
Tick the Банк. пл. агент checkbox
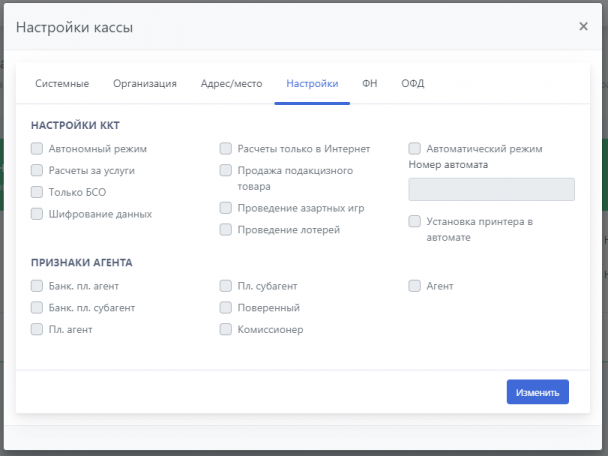point(37,286)
